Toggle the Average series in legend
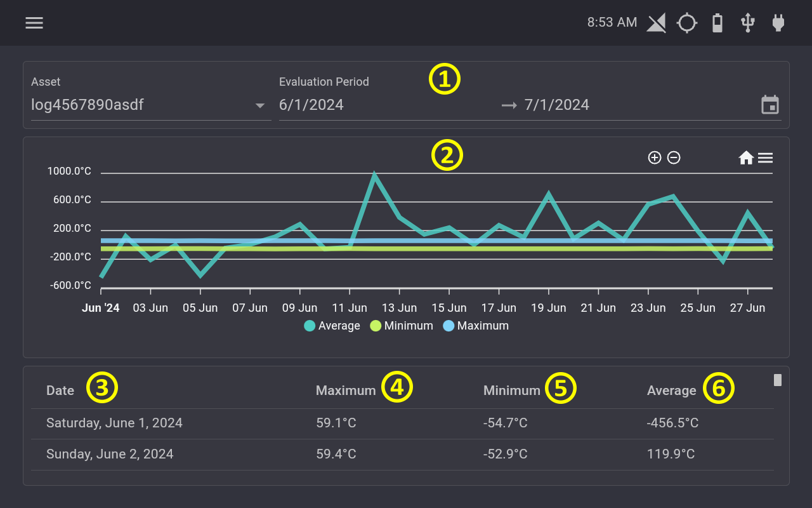 [x=332, y=326]
